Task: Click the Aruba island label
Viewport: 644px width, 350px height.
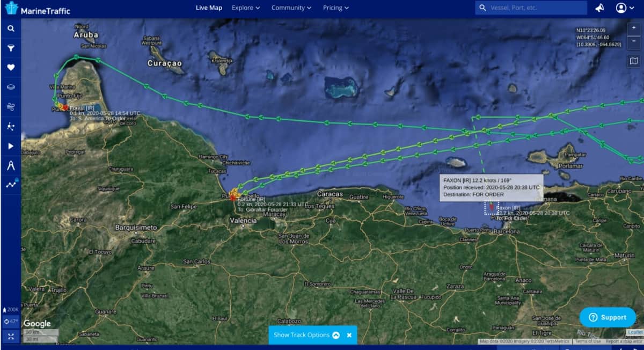Action: click(86, 35)
